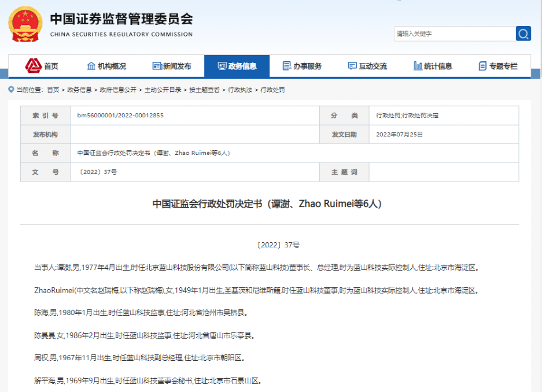Click the home icon on 首页 tab
This screenshot has height=392, width=542.
click(x=34, y=65)
